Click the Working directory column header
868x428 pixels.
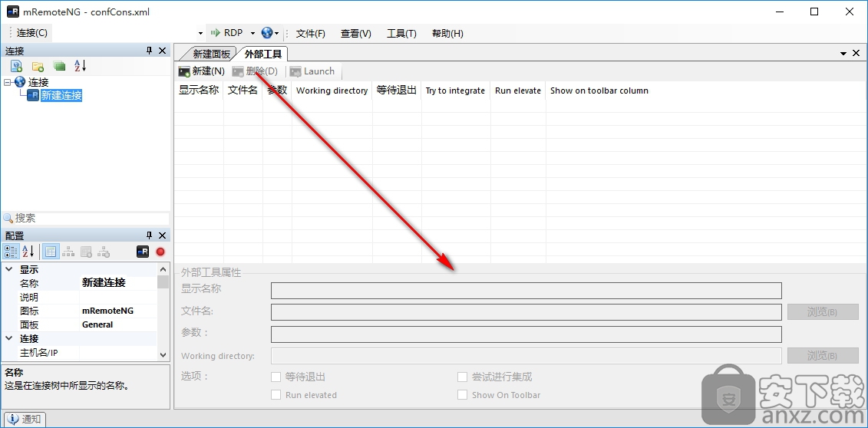coord(332,91)
